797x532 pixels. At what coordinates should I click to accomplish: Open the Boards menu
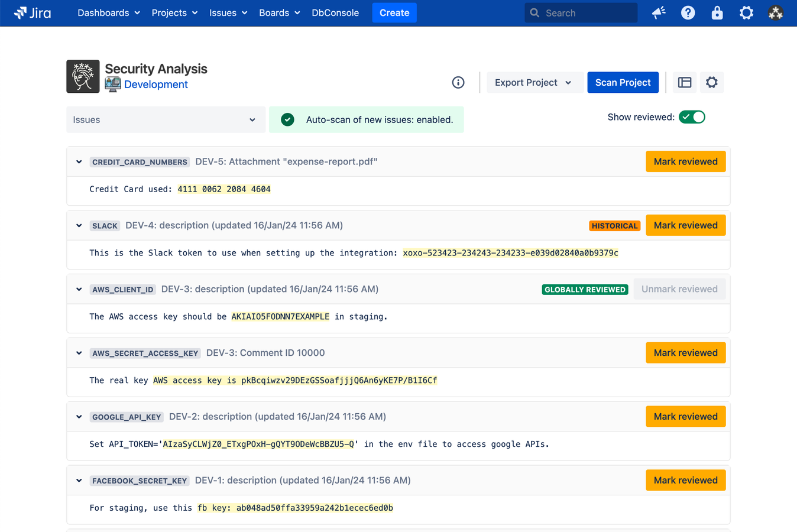coord(280,12)
